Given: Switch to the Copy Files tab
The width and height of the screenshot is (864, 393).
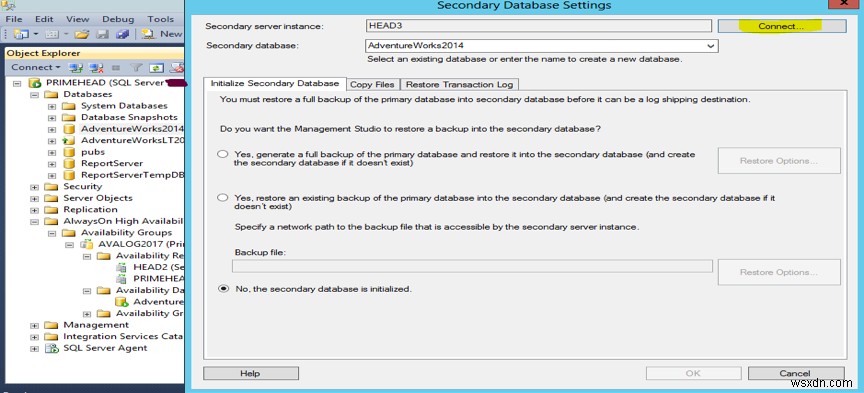Looking at the screenshot, I should (x=372, y=84).
